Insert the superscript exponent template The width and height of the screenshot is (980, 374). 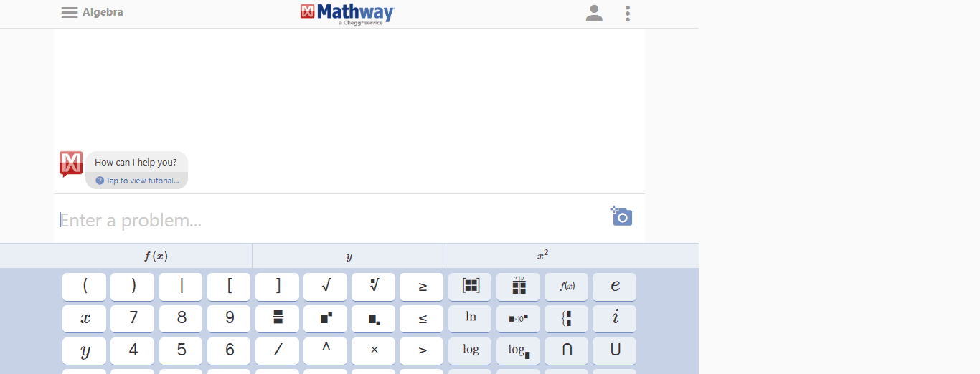coord(325,319)
